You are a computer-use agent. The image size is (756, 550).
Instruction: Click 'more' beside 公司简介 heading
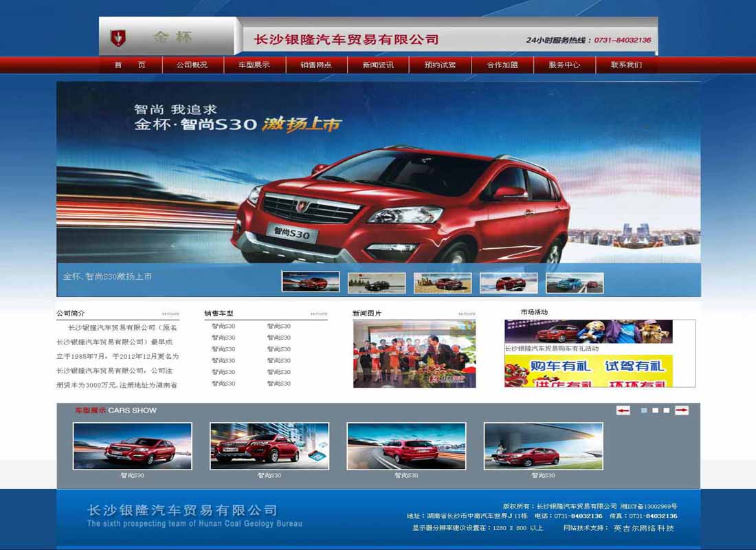(x=170, y=314)
